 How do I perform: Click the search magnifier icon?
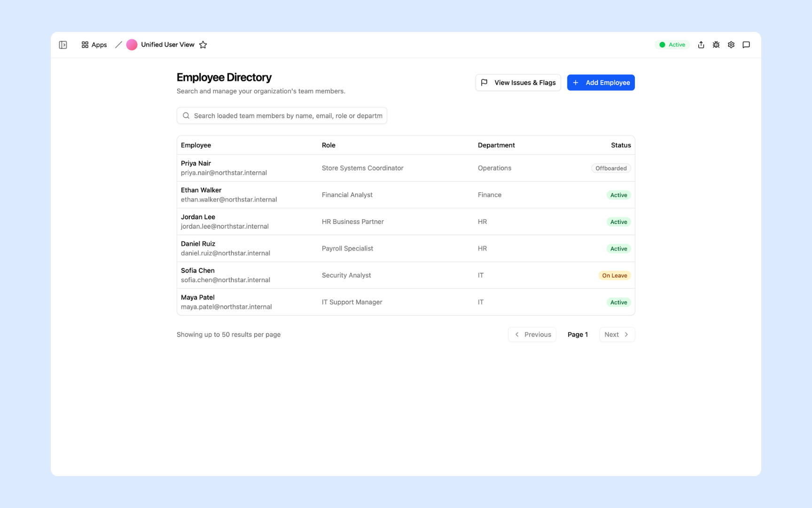(x=186, y=116)
